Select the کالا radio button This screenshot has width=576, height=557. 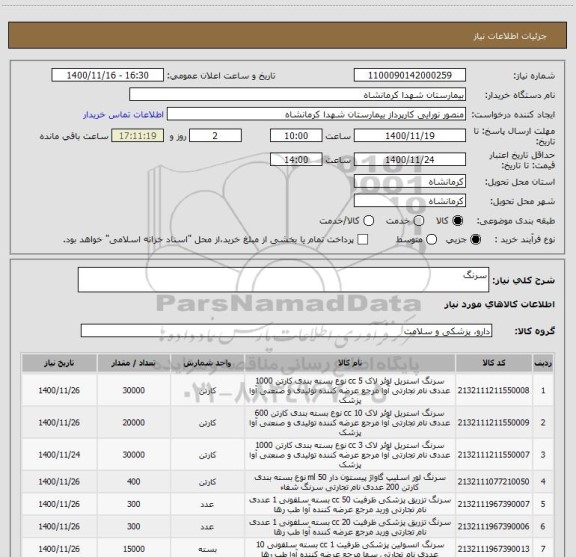click(x=458, y=221)
